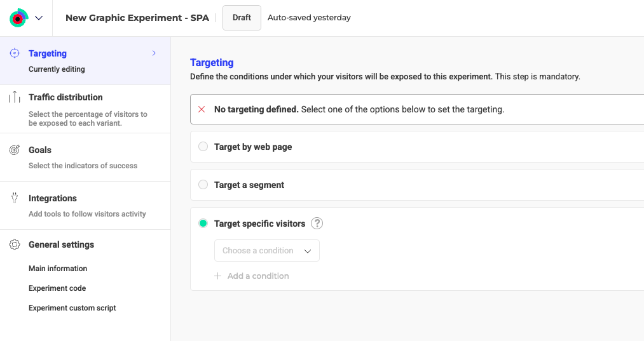Click the red X no-targeting warning icon

point(202,109)
